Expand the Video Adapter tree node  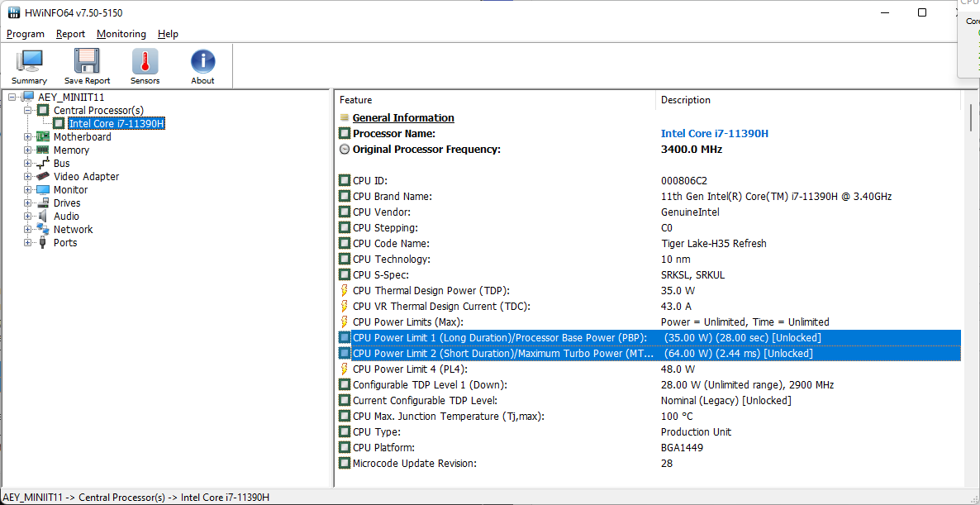(27, 176)
